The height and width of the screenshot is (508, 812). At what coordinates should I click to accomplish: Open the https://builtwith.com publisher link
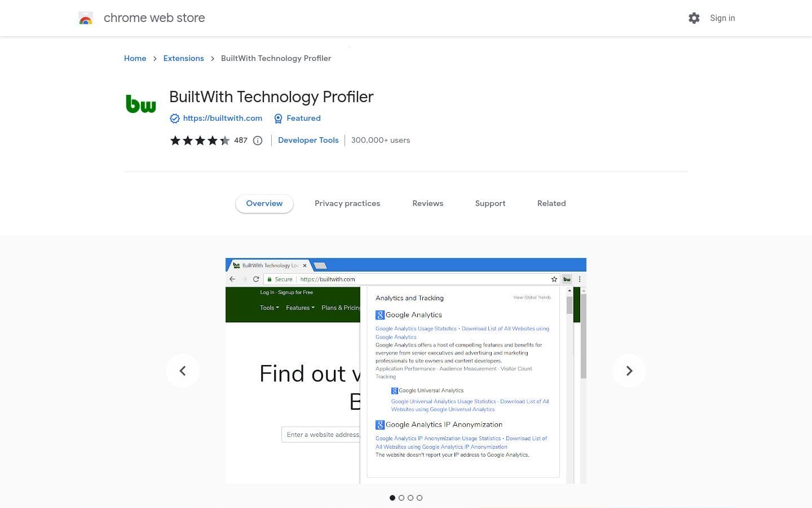pyautogui.click(x=223, y=118)
